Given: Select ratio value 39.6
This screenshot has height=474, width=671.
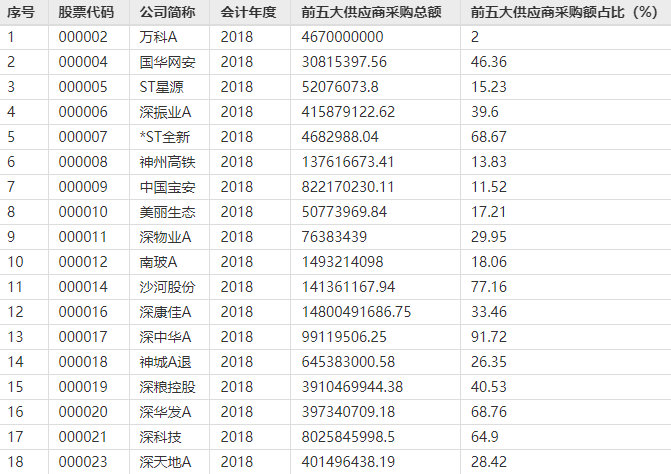Looking at the screenshot, I should 485,112.
